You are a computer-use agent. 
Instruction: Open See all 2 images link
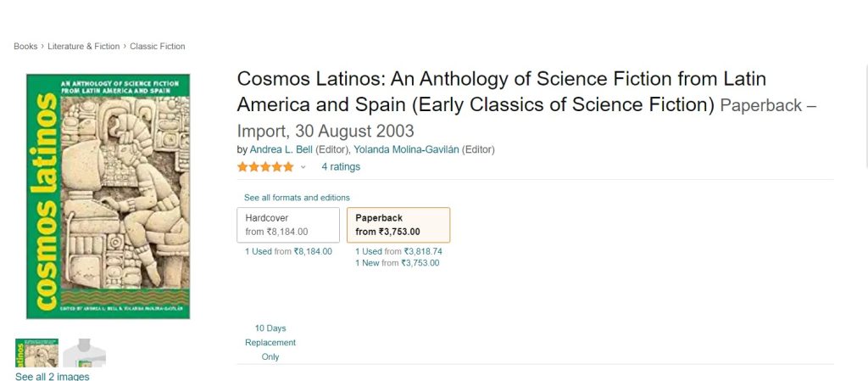pos(52,376)
